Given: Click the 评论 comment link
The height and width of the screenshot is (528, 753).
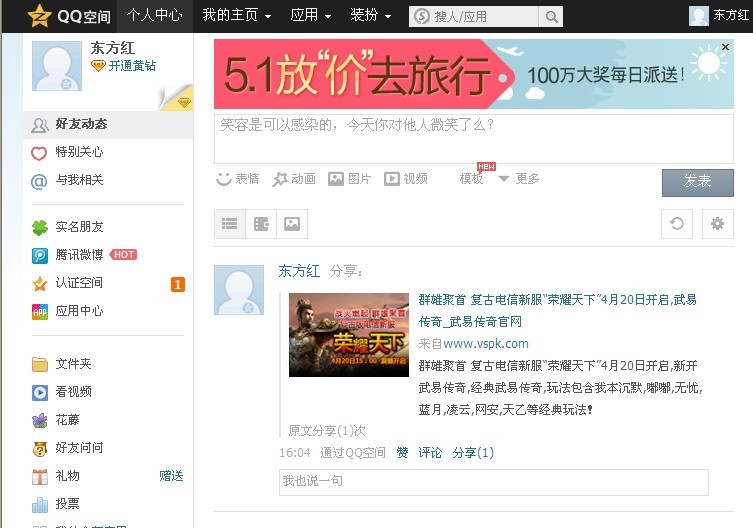Looking at the screenshot, I should (430, 453).
